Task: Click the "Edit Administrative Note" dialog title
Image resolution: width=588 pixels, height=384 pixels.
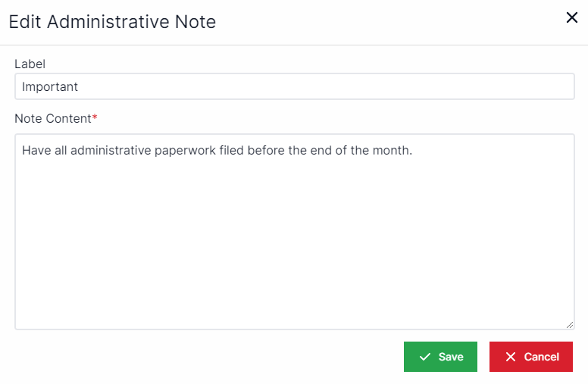Action: pos(112,22)
